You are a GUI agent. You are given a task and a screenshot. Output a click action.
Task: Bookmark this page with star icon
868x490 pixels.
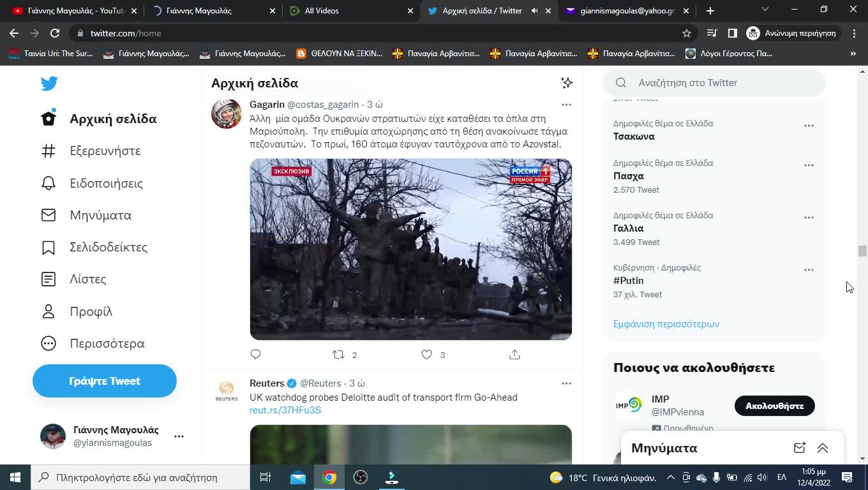pos(687,33)
